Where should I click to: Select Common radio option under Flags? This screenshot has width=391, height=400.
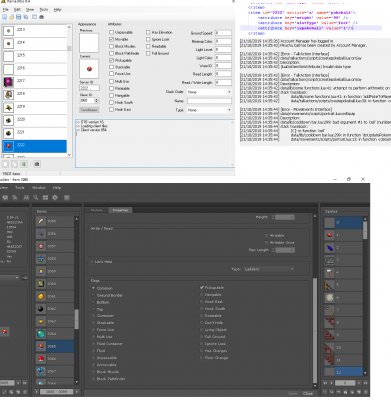coord(93,288)
